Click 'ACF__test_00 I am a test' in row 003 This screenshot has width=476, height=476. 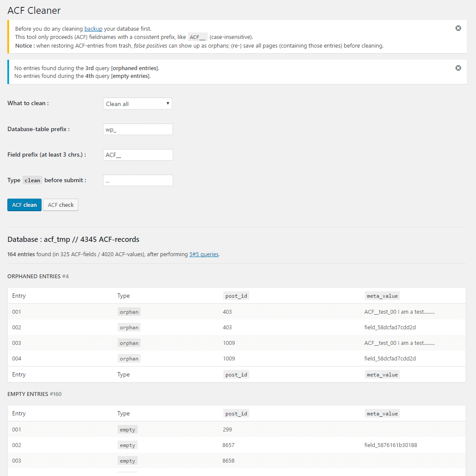click(399, 343)
